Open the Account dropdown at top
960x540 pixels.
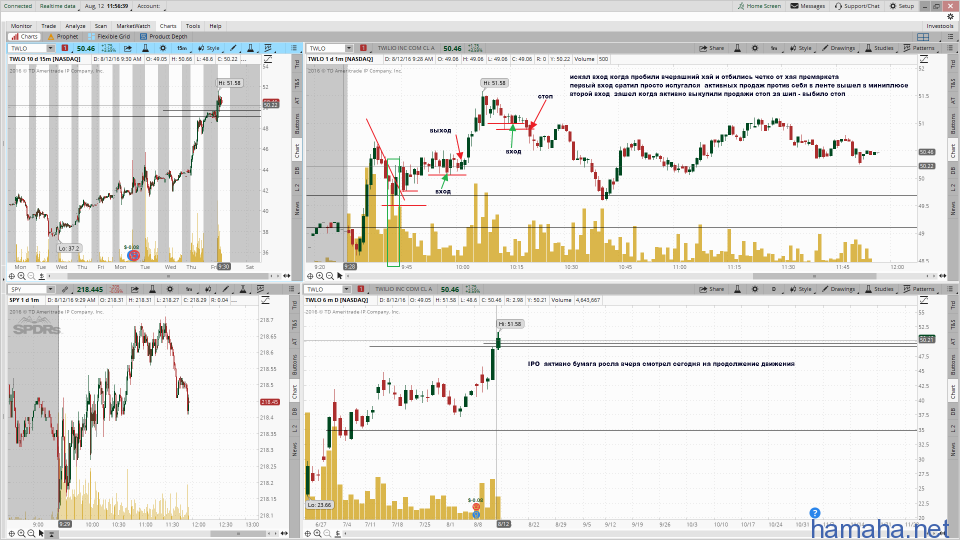(x=149, y=6)
